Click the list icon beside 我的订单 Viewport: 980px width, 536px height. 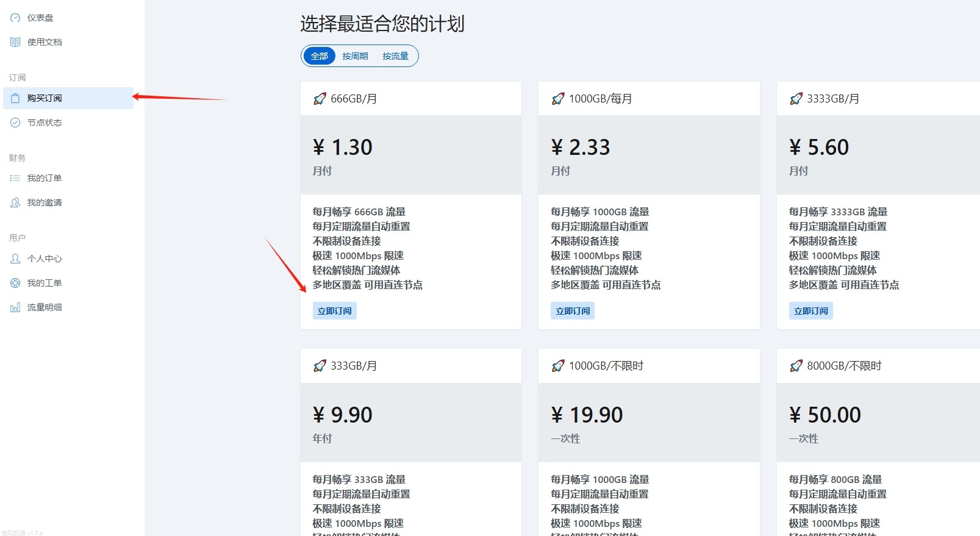15,178
